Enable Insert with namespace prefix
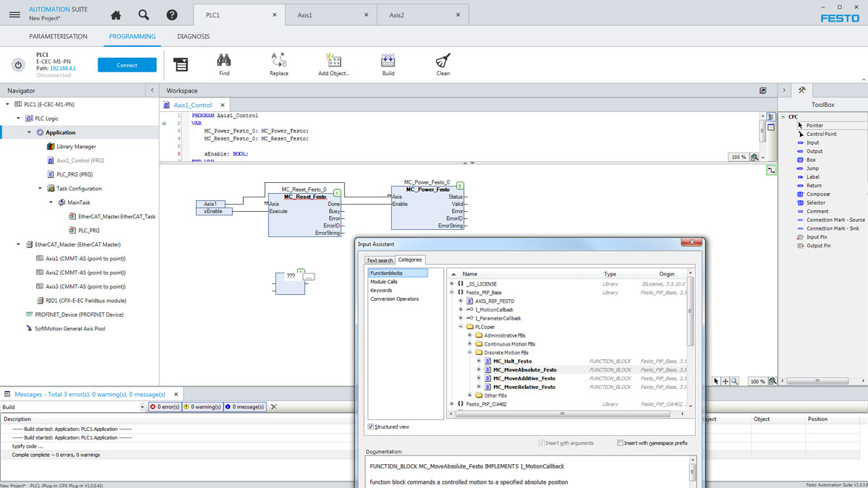The image size is (868, 488). click(x=620, y=442)
